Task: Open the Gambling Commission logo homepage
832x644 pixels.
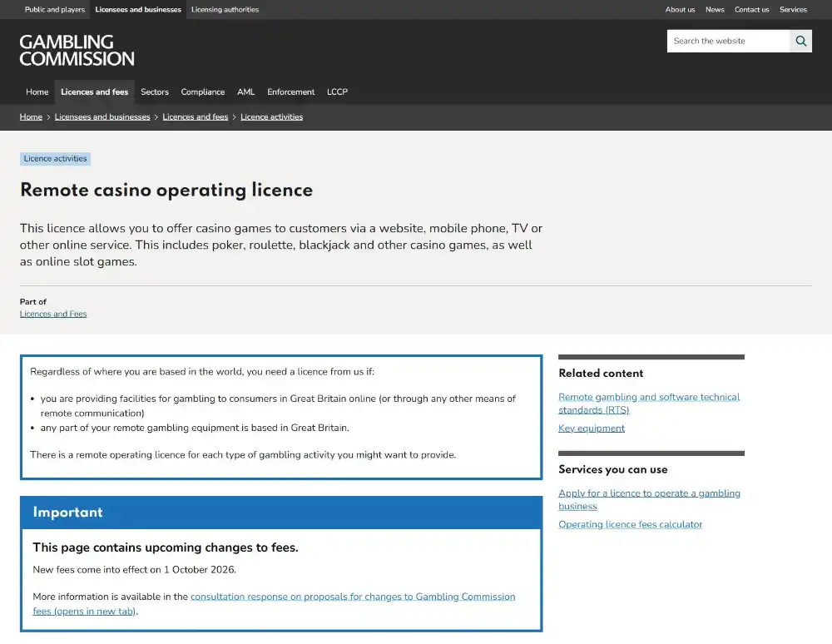Action: [77, 51]
